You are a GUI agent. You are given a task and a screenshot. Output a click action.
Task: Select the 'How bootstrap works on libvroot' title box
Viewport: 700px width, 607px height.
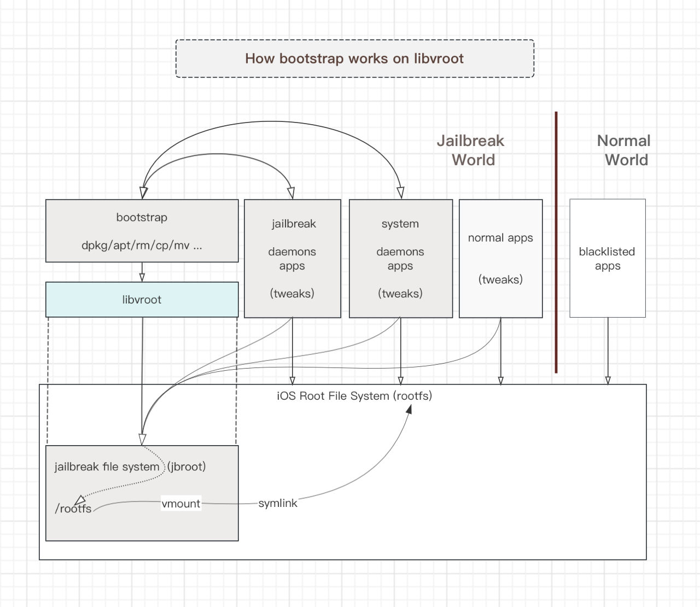coord(354,59)
